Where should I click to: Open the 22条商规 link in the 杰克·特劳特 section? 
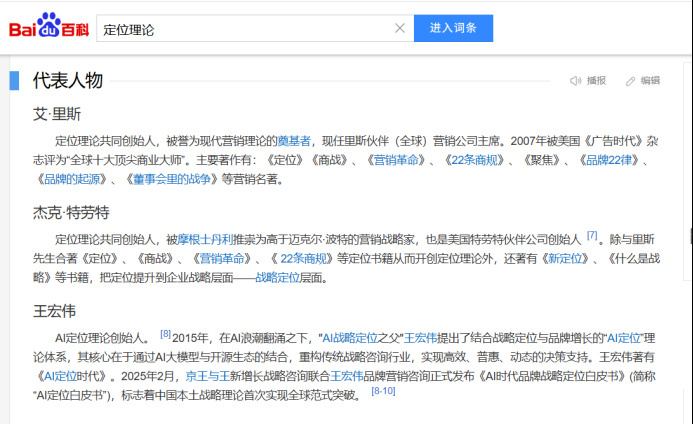[x=303, y=259]
